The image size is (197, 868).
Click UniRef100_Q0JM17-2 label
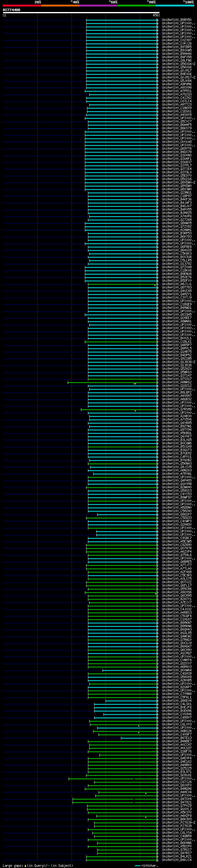point(179,78)
